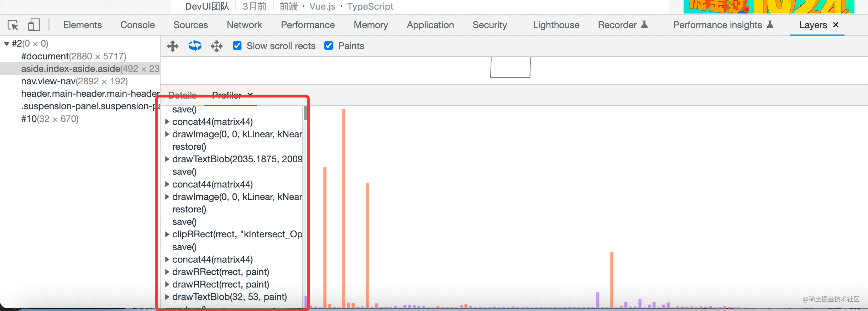This screenshot has height=311, width=868.
Task: Click the reset transform icon
Action: pos(216,46)
